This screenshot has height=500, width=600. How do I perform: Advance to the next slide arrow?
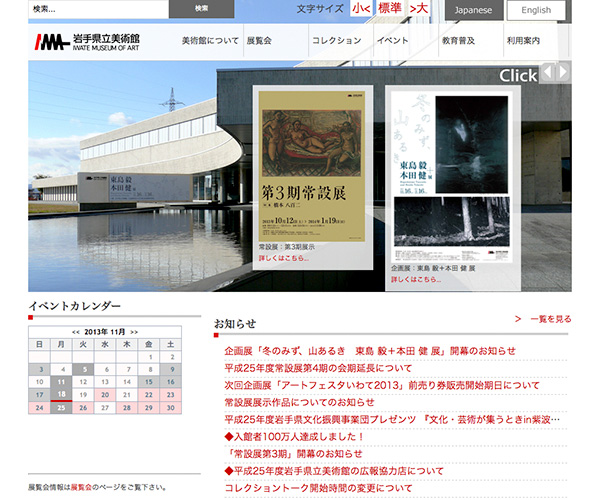[x=564, y=73]
